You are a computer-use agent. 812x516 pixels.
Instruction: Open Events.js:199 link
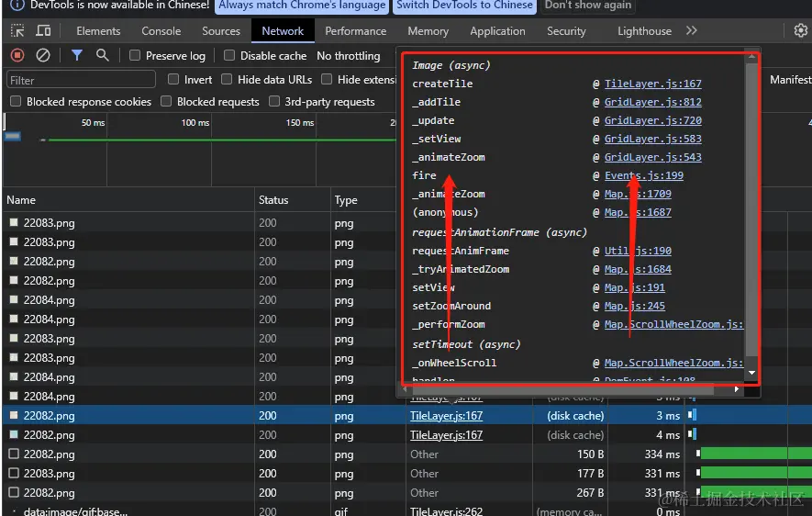(644, 175)
